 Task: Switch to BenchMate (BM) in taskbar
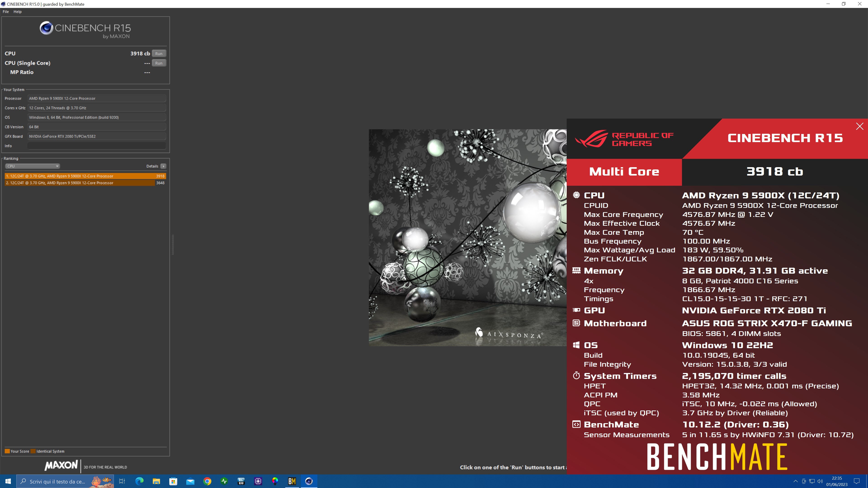tap(292, 481)
